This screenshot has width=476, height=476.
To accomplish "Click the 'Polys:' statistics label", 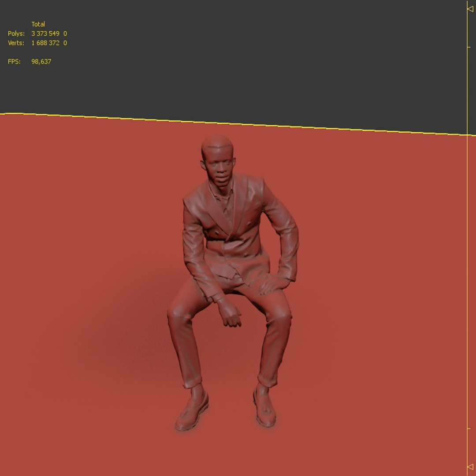I will pyautogui.click(x=16, y=33).
